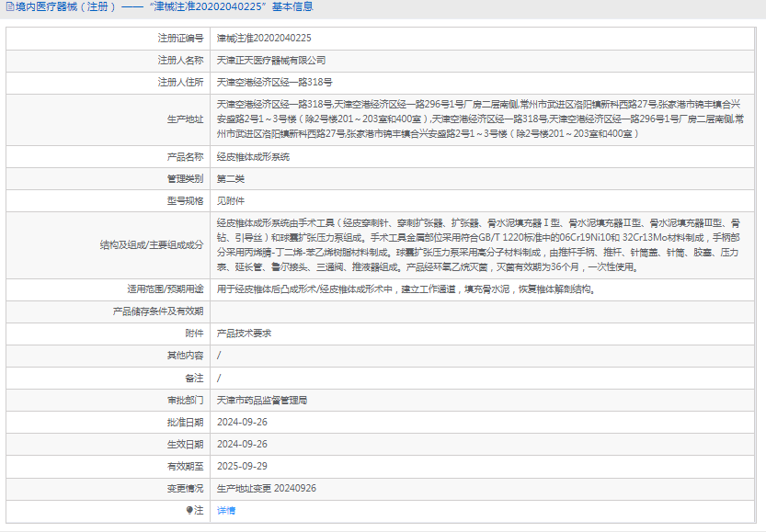Image resolution: width=766 pixels, height=532 pixels.
Task: Click the 适用范围/预期用途 label cell
Action: click(x=109, y=289)
